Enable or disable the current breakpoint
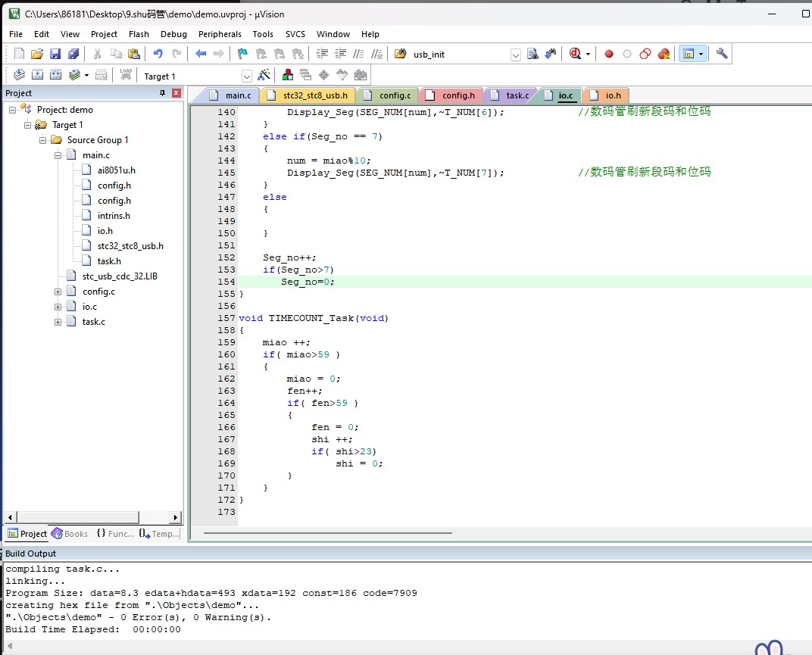812x655 pixels. [x=627, y=54]
